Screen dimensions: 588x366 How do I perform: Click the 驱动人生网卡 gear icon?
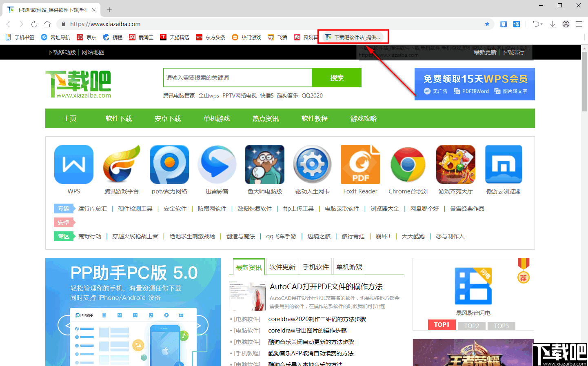tap(313, 164)
